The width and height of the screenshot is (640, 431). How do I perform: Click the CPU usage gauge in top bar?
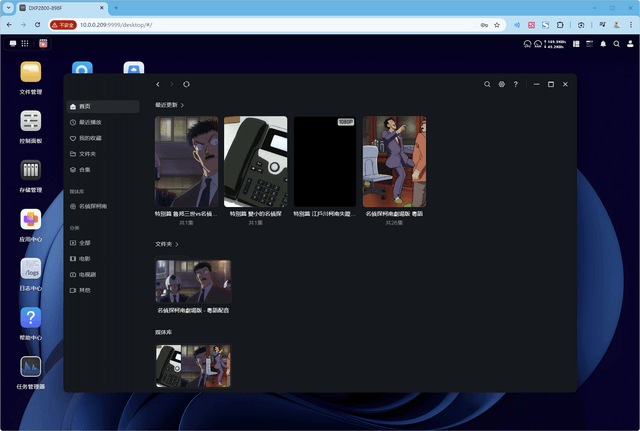pos(527,44)
